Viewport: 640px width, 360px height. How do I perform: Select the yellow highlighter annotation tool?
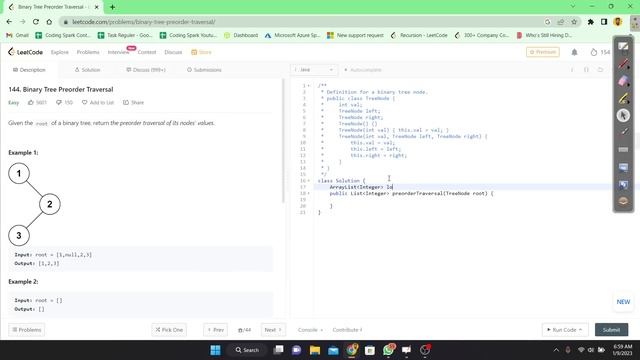(623, 98)
